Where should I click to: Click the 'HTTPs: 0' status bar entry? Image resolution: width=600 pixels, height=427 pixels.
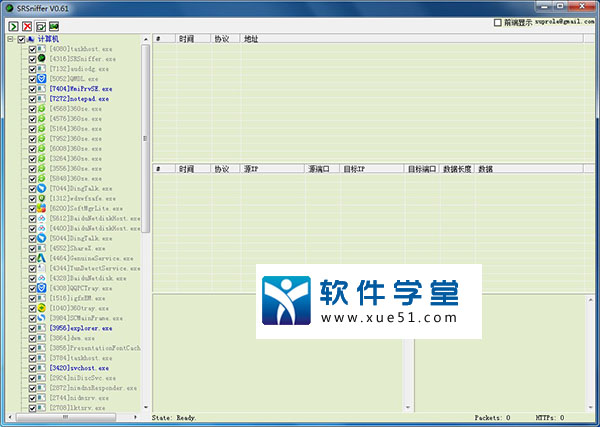tap(550, 418)
